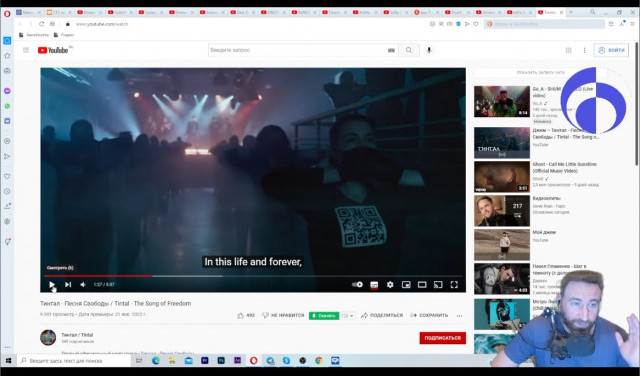This screenshot has height=376, width=640.
Task: Open the 'Яндекс' bookmarks bar folder
Action: (64, 35)
